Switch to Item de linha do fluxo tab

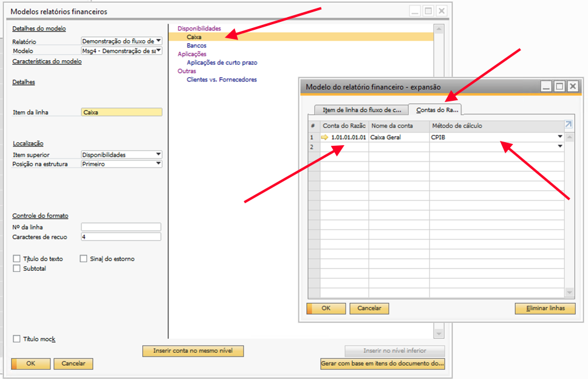[x=361, y=110]
